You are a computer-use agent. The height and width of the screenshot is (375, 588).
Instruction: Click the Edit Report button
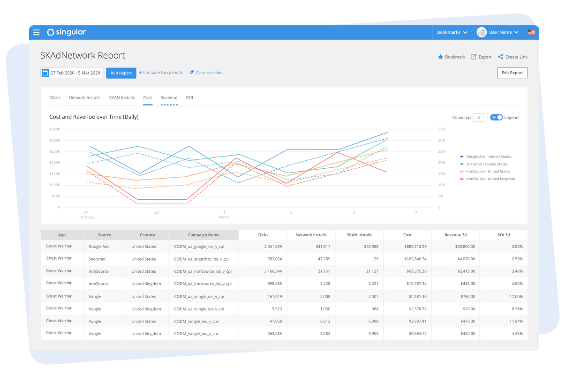513,73
